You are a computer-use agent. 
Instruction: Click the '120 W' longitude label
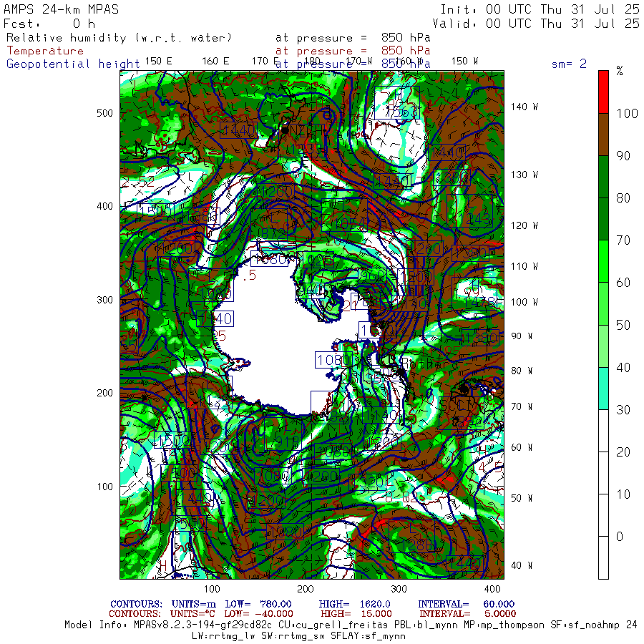point(525,225)
